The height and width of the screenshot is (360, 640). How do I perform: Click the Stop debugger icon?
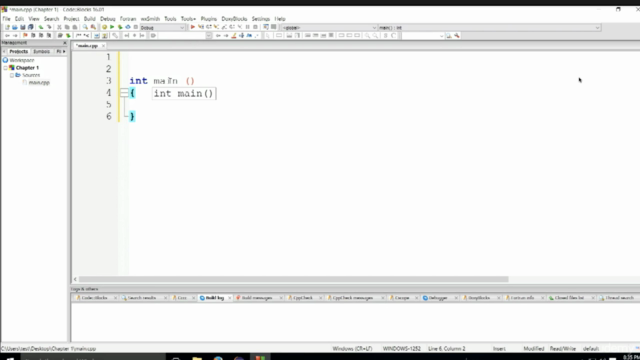click(x=256, y=27)
